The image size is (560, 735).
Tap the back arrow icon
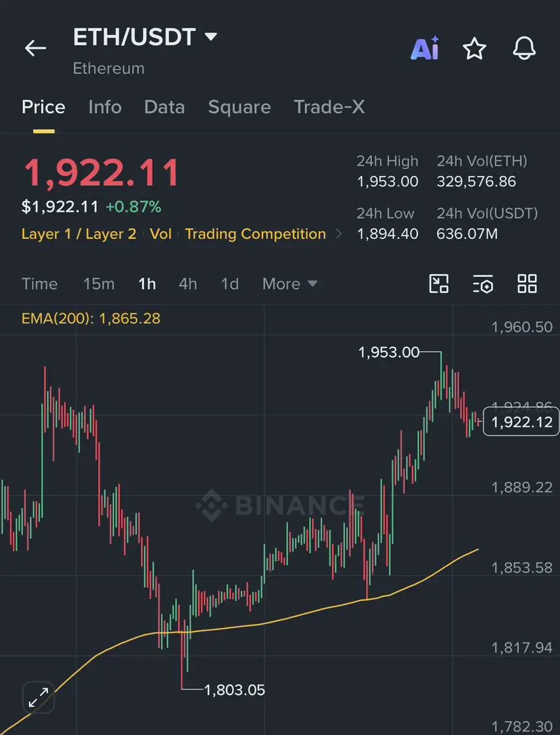[36, 48]
